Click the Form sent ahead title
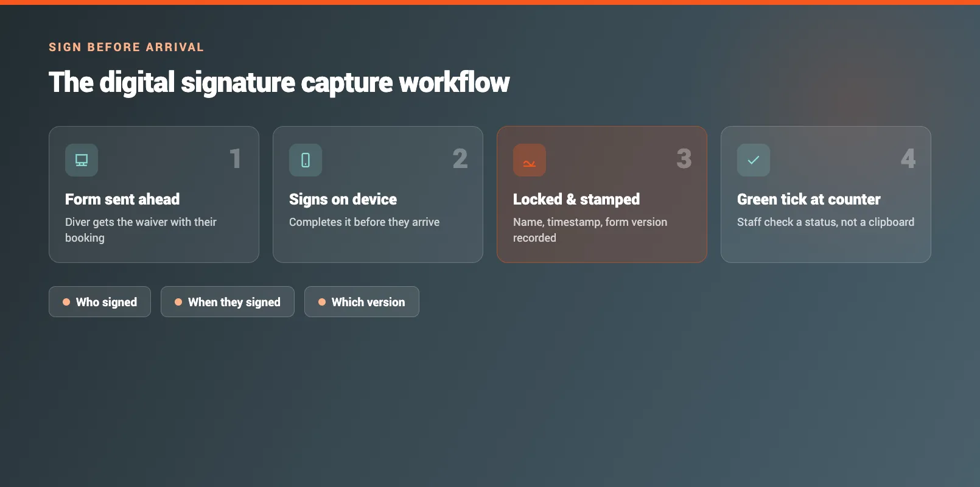Image resolution: width=980 pixels, height=487 pixels. coord(122,199)
